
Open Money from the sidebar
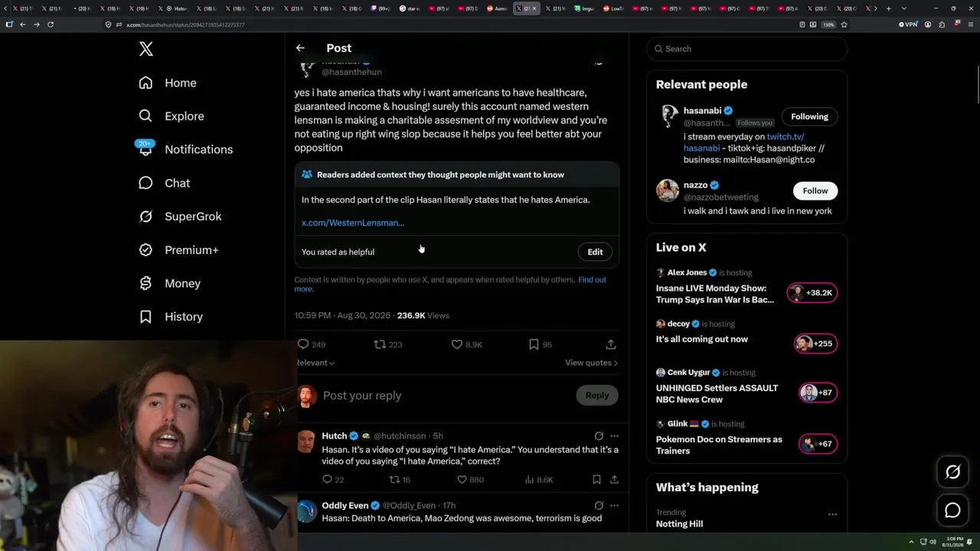click(x=169, y=283)
